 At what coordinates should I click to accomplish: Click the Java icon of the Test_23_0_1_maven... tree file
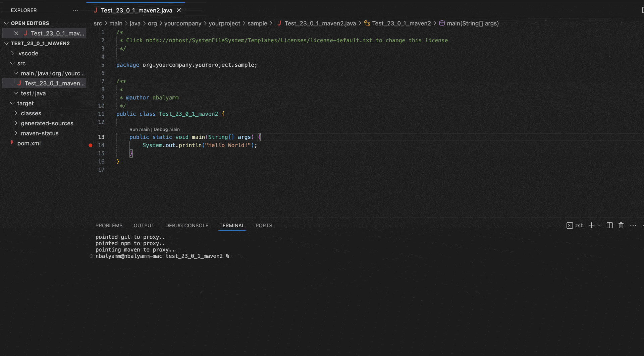19,83
